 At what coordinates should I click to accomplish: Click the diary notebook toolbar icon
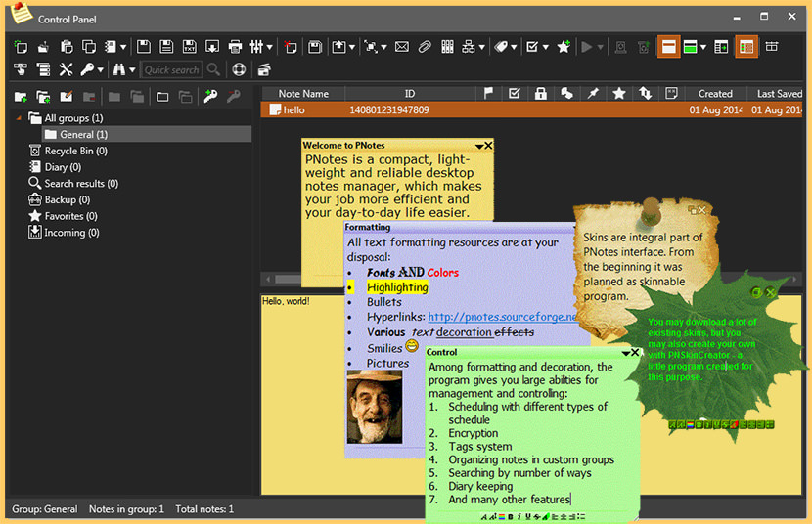pyautogui.click(x=111, y=47)
